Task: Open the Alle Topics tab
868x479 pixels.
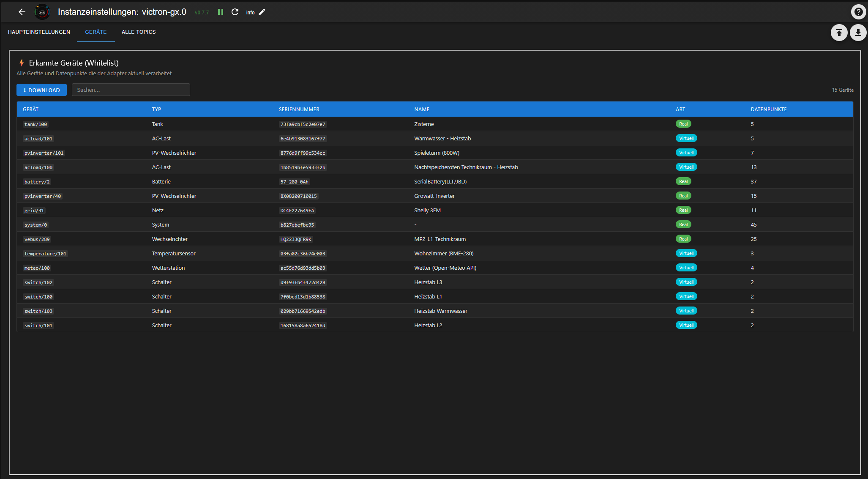Action: tap(139, 32)
